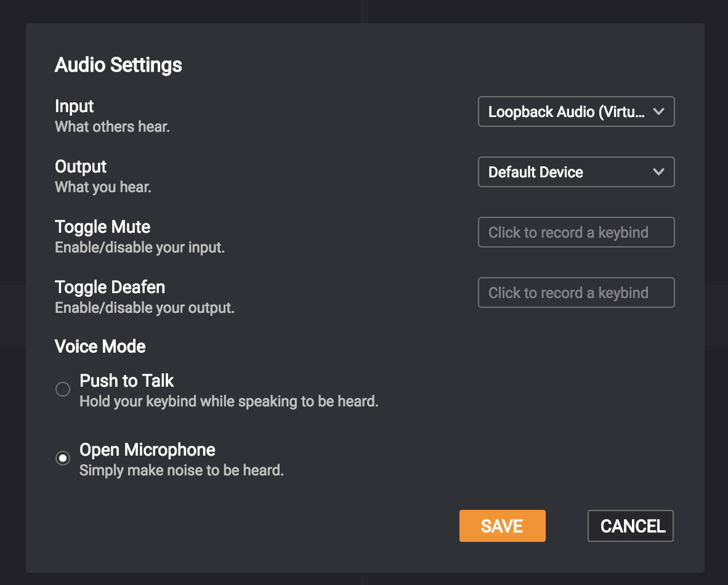Click the "Push to Talk" label text
The width and height of the screenshot is (728, 585).
point(127,381)
